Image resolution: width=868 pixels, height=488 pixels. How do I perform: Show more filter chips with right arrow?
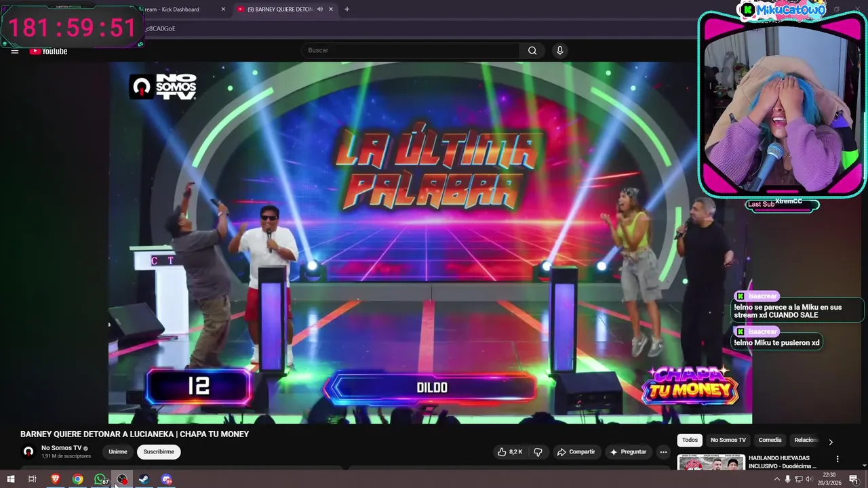831,442
